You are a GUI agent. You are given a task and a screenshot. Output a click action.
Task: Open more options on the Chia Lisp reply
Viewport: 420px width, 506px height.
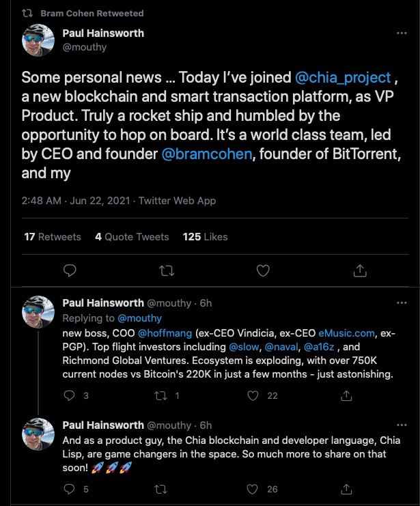[x=402, y=425]
